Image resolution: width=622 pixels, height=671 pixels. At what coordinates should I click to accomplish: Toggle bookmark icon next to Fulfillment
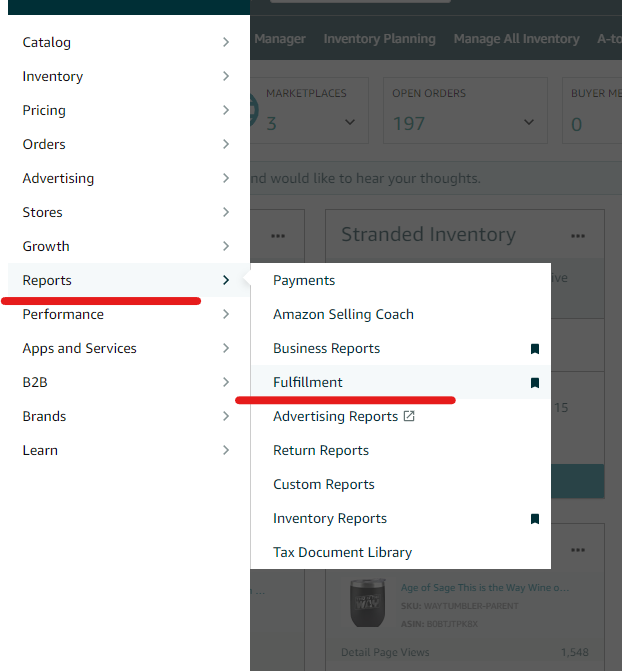pyautogui.click(x=535, y=383)
